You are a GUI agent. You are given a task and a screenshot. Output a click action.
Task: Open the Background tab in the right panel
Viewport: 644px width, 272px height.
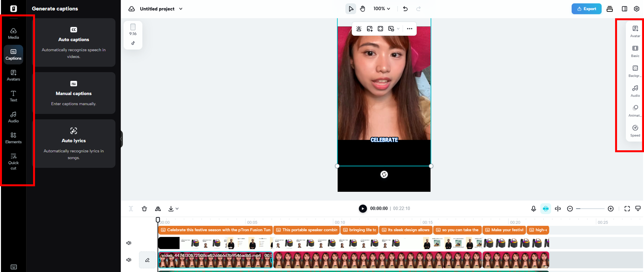click(x=635, y=71)
